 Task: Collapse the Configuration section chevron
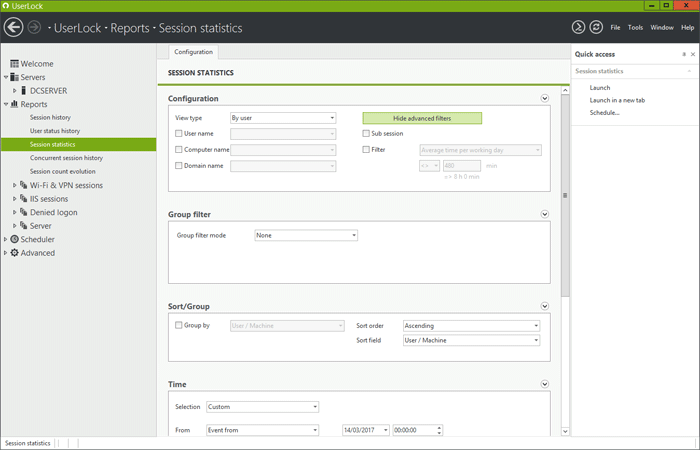point(545,98)
